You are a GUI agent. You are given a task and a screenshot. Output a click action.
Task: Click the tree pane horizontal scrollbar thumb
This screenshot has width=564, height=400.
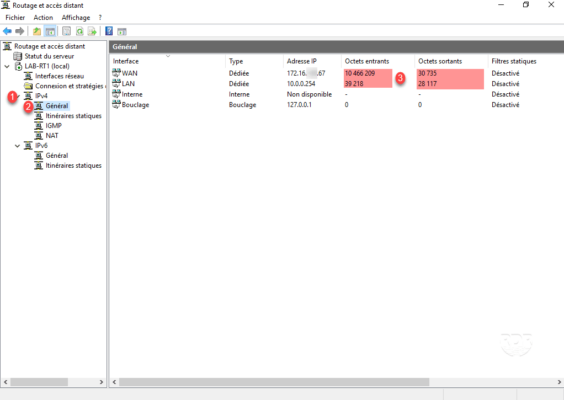39,382
